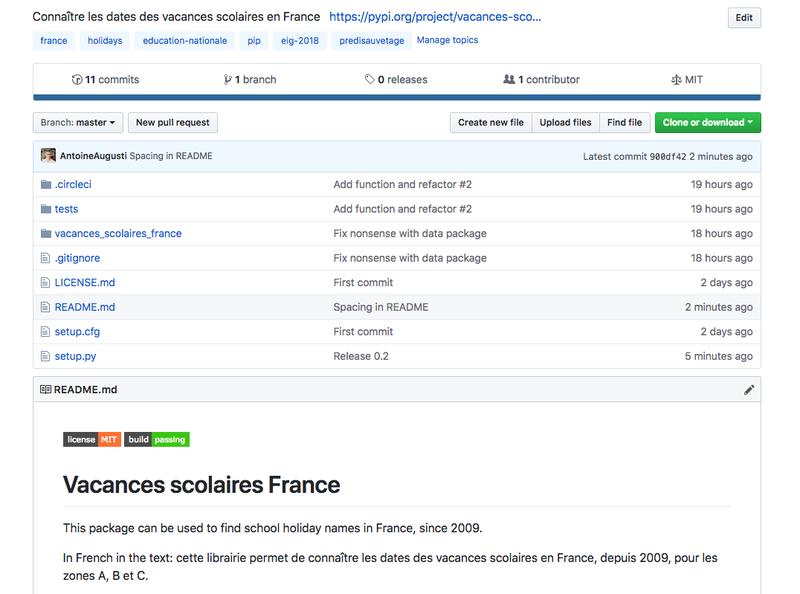Click the tests folder icon

click(x=45, y=209)
